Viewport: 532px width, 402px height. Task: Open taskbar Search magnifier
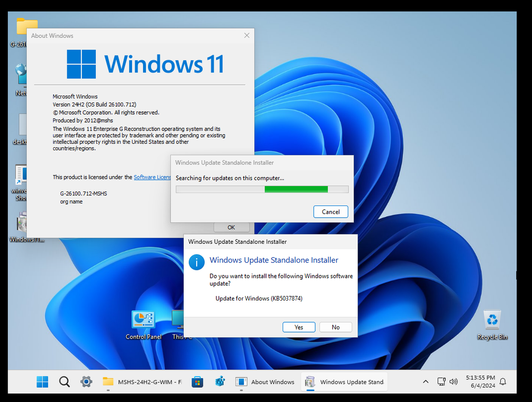[x=64, y=381]
